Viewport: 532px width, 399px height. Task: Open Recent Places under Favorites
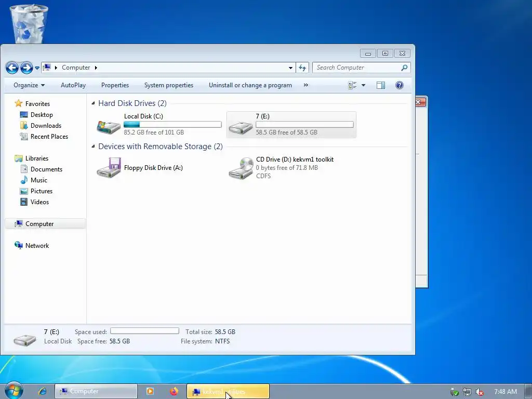pyautogui.click(x=44, y=137)
